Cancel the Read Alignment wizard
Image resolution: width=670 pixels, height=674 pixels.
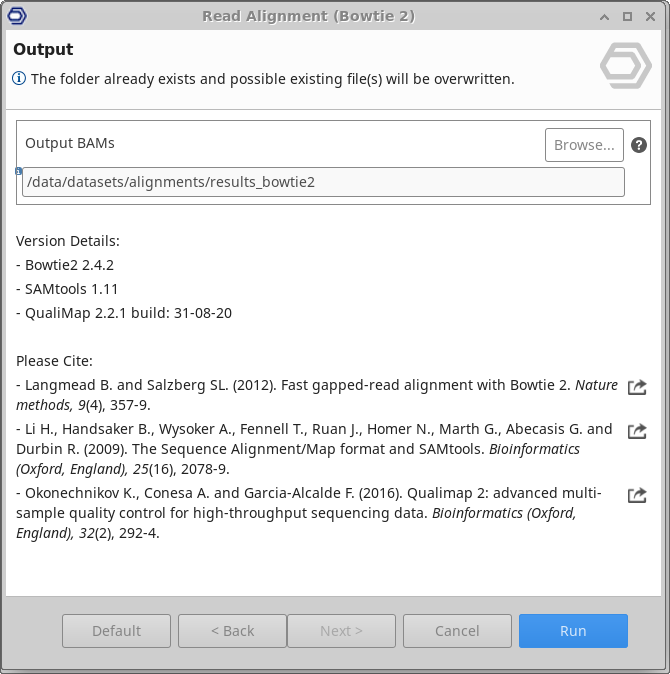457,631
